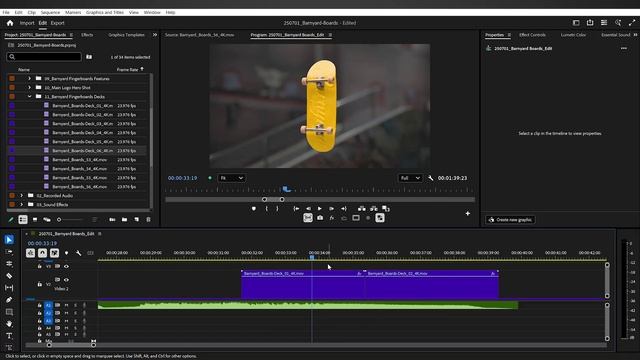
Task: Open the Fit zoom level dropdown
Action: [231, 178]
